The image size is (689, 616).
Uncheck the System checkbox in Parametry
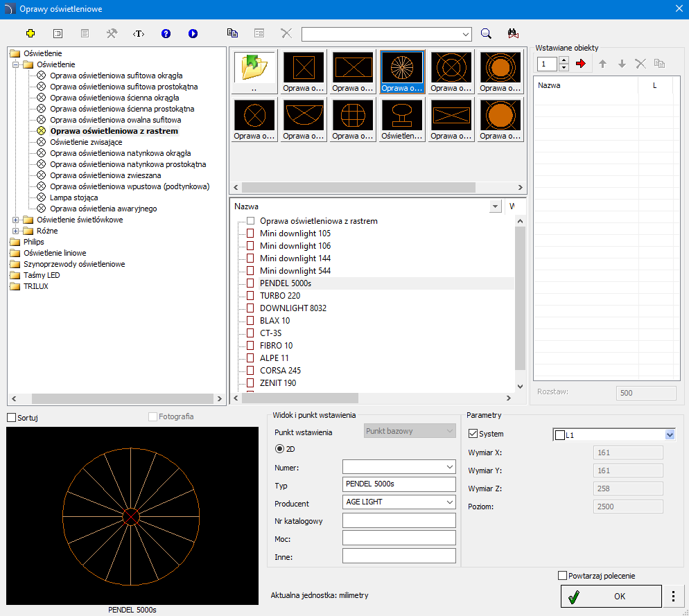(x=473, y=434)
